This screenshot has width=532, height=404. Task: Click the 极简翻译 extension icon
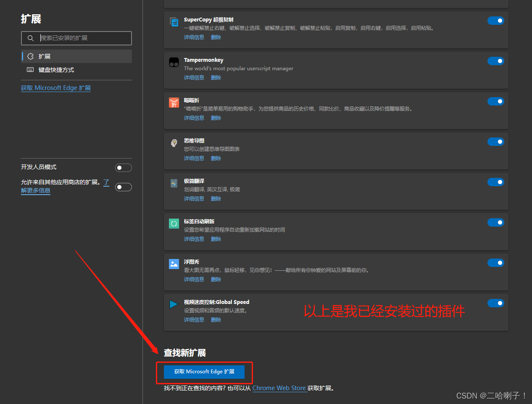(174, 183)
